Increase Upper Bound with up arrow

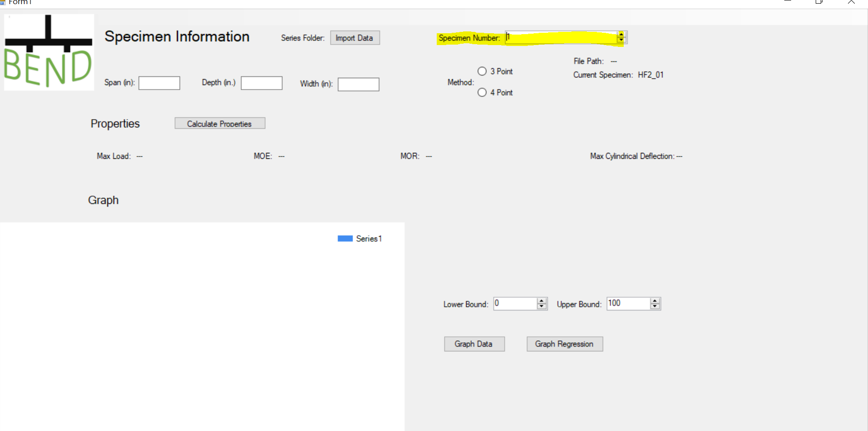(655, 301)
